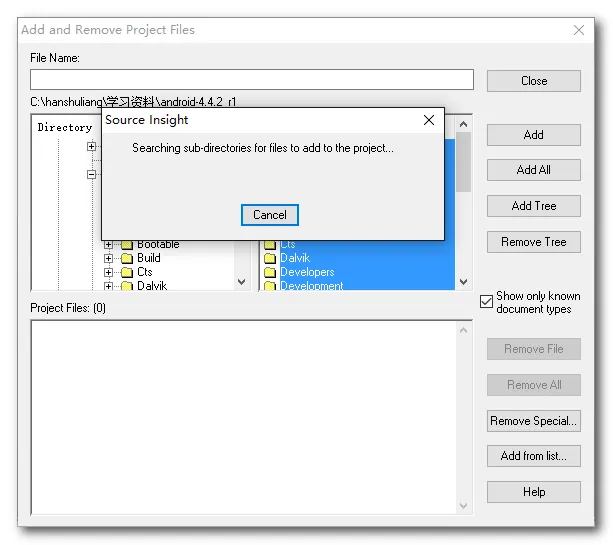
Task: Expand the Bootable tree node
Action: click(x=108, y=245)
